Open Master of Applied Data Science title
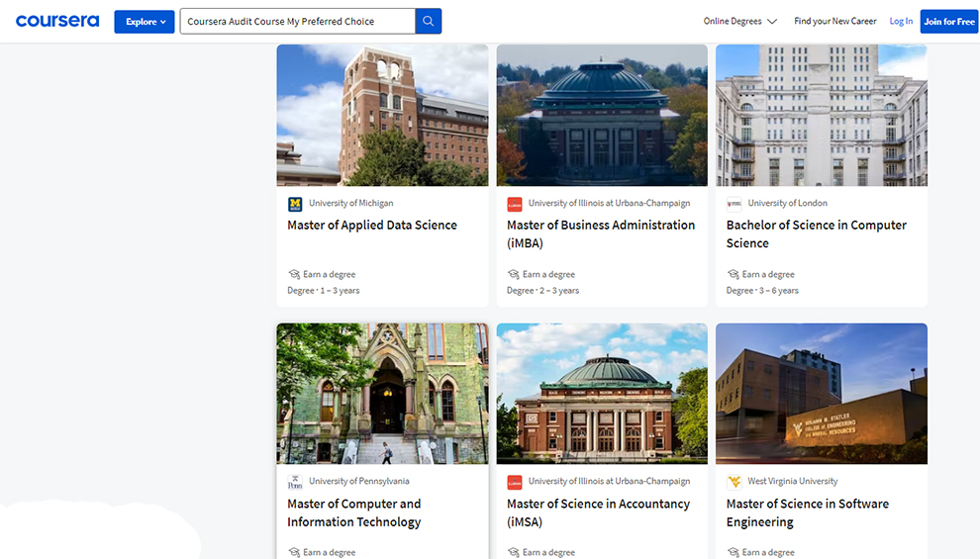 tap(372, 225)
